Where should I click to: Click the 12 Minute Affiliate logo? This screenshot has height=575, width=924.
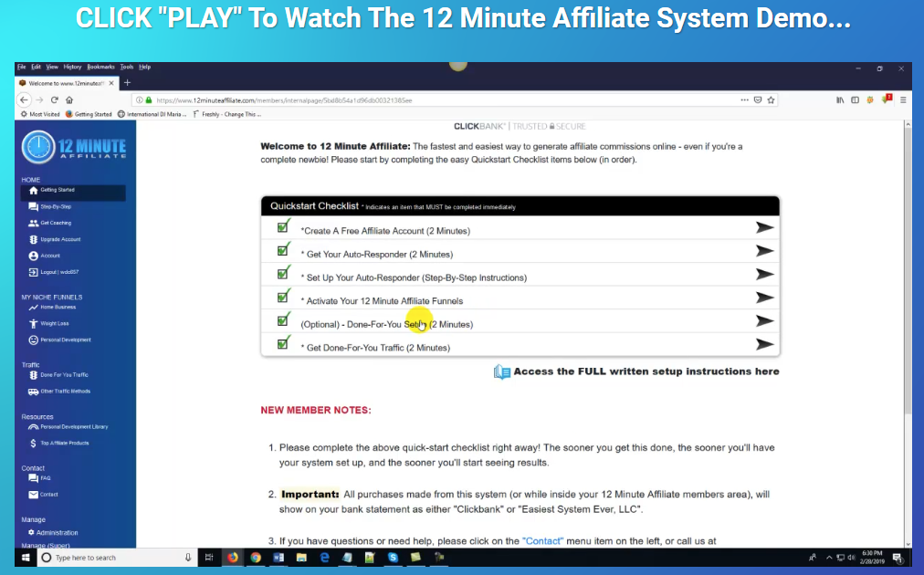click(x=74, y=147)
